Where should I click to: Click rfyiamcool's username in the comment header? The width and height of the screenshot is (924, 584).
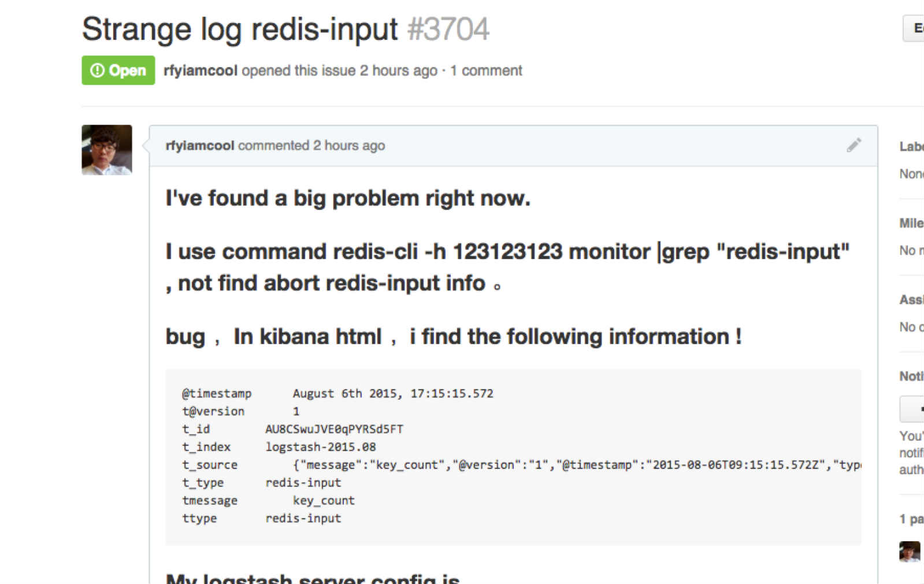[200, 146]
